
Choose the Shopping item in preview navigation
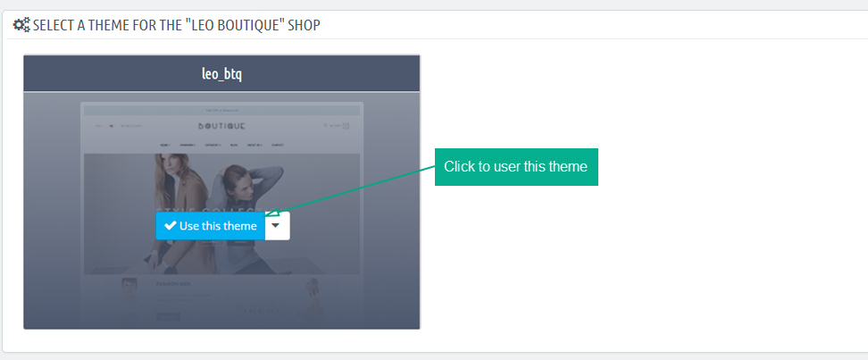point(188,145)
